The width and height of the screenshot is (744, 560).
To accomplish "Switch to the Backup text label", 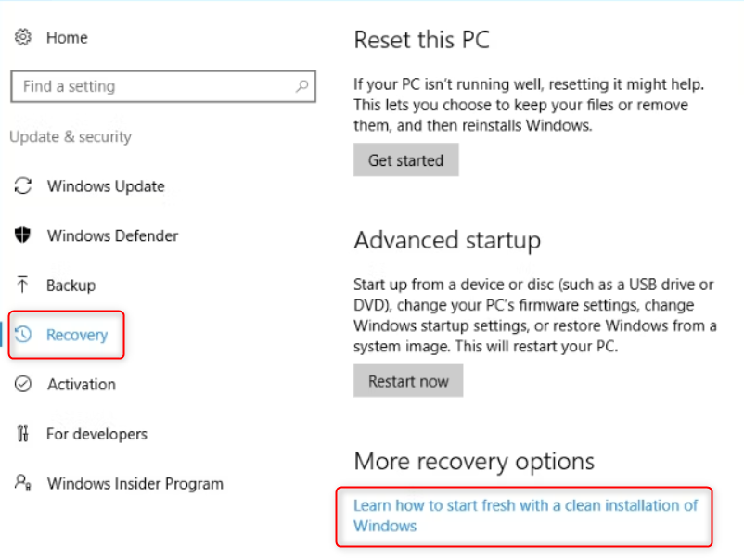I will point(71,286).
